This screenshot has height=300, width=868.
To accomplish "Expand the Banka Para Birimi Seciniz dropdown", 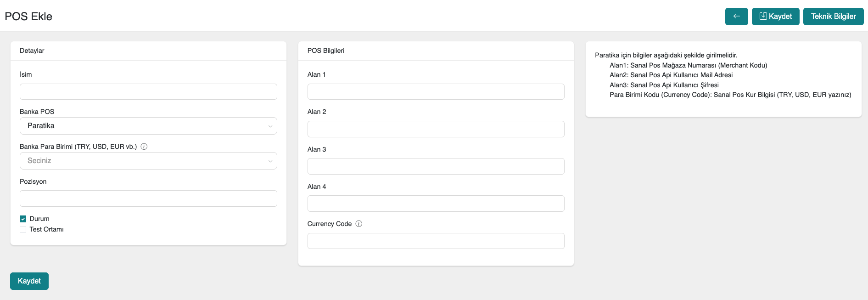I will click(x=148, y=161).
